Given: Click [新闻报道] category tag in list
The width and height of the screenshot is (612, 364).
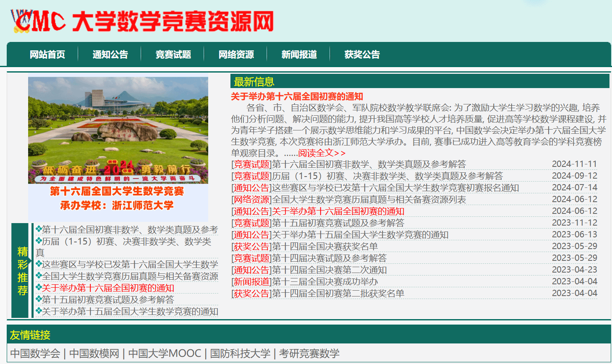Looking at the screenshot, I should [x=251, y=282].
